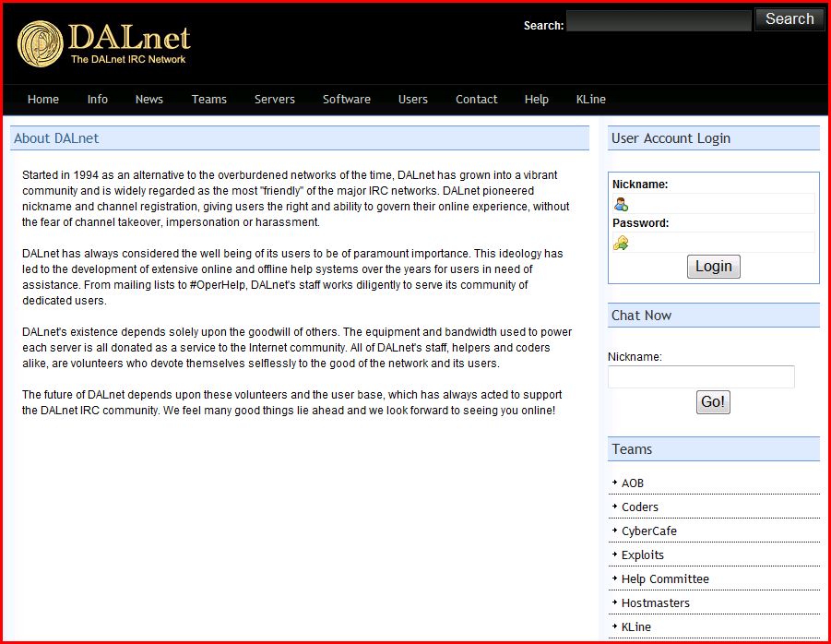Click the Login button
Image resolution: width=831 pixels, height=644 pixels.
[x=713, y=267]
